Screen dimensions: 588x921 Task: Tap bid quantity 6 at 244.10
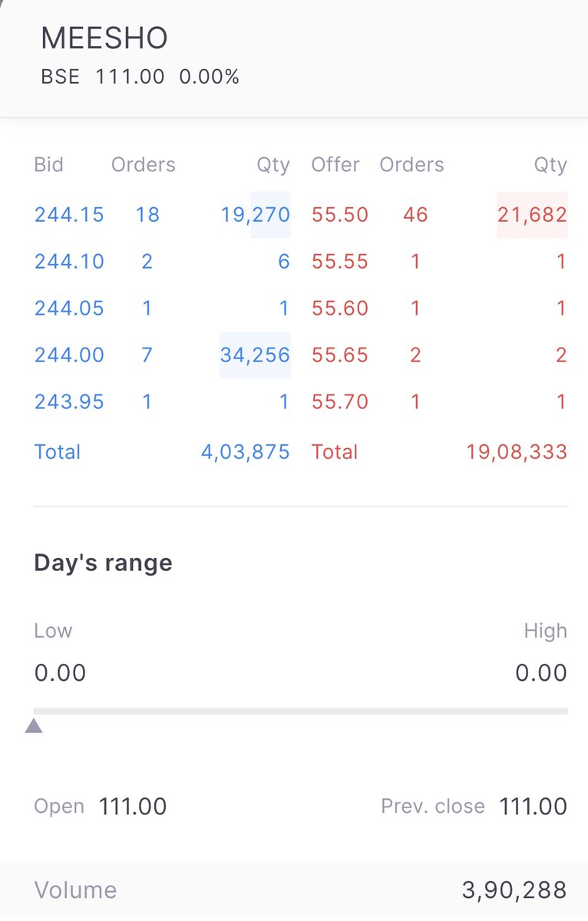click(x=284, y=262)
